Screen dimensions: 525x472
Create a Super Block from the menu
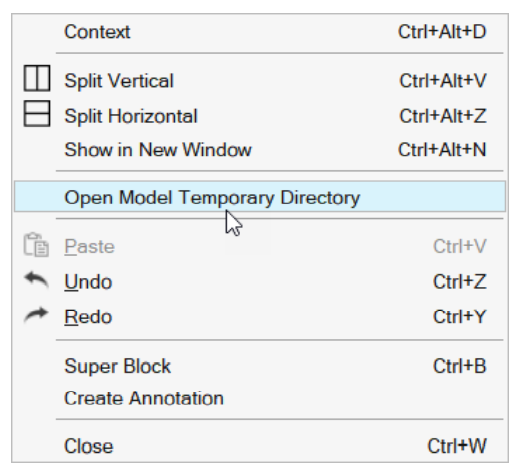118,366
